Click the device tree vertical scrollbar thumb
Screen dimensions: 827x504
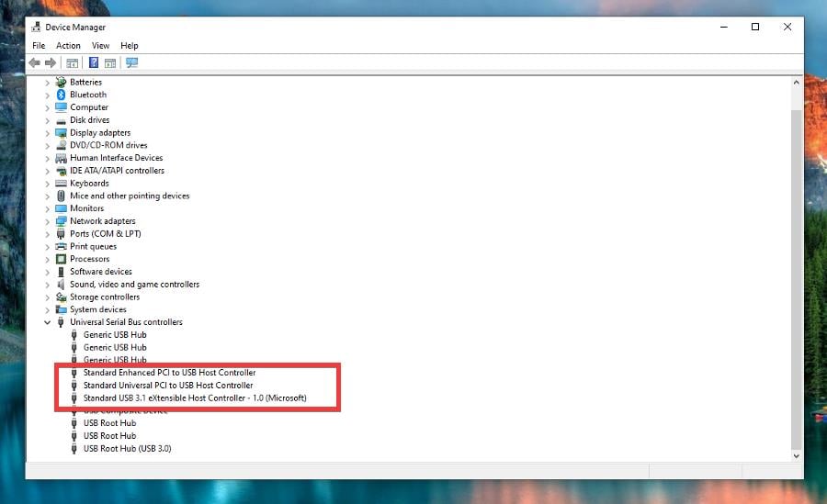(x=797, y=278)
